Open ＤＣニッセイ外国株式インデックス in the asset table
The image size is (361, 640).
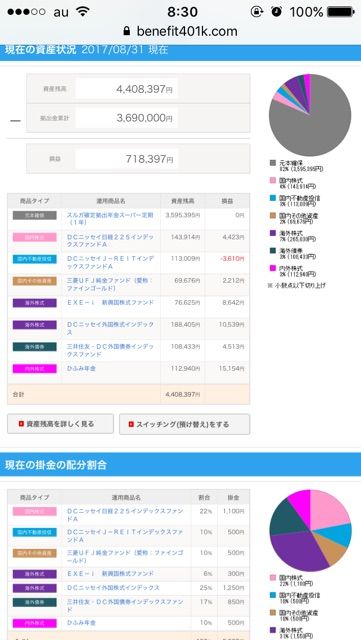(x=110, y=328)
